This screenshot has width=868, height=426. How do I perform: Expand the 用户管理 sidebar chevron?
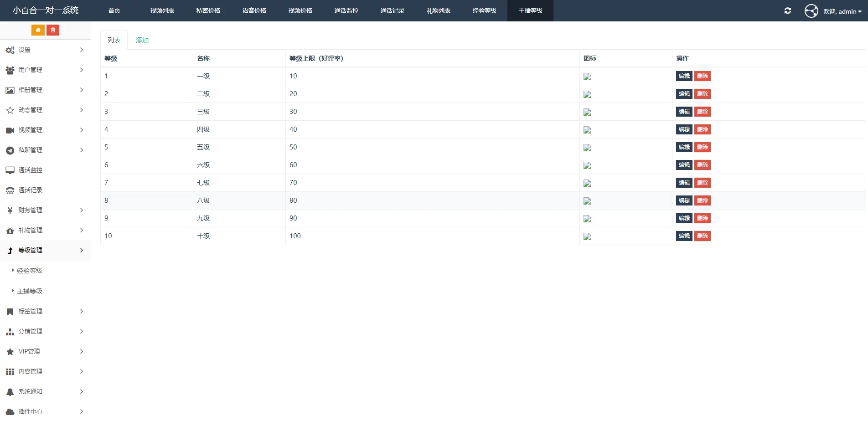click(x=82, y=70)
